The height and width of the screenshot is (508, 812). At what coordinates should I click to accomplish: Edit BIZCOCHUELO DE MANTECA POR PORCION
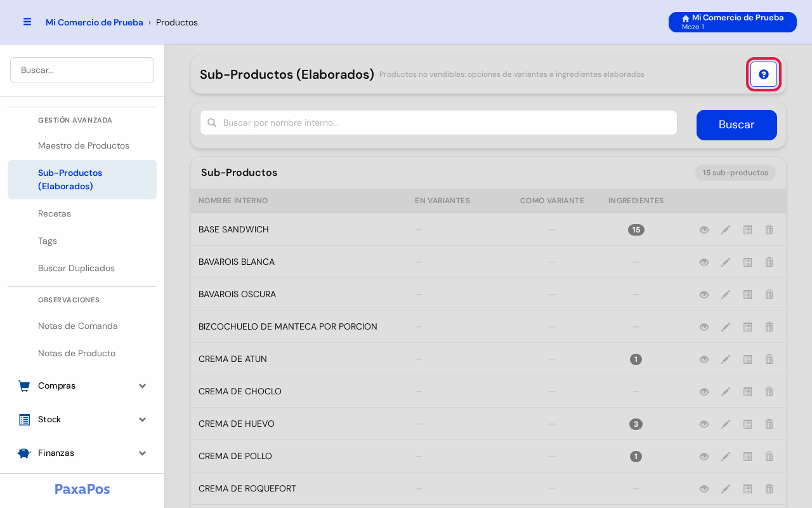pos(726,327)
